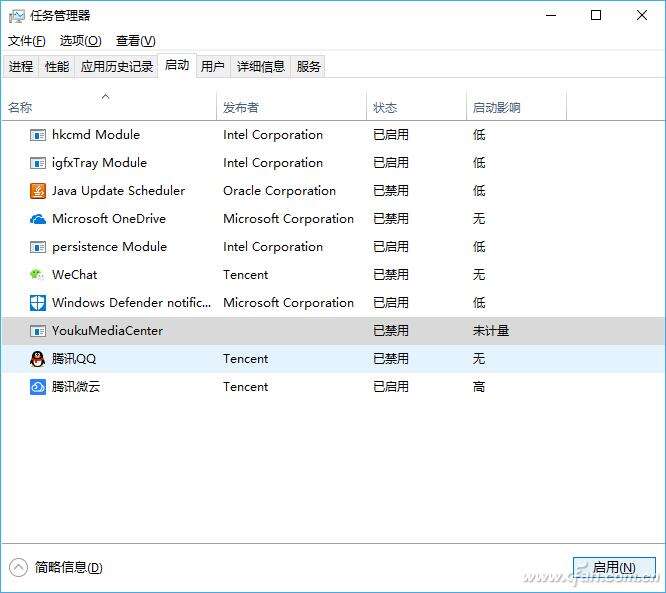The height and width of the screenshot is (593, 666).
Task: Open the 选项(O) menu
Action: tap(80, 41)
